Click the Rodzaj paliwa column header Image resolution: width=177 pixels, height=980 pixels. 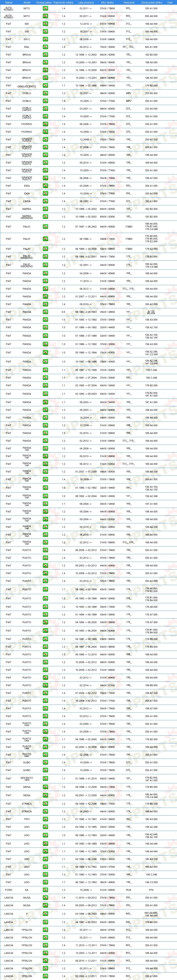tap(44, 2)
